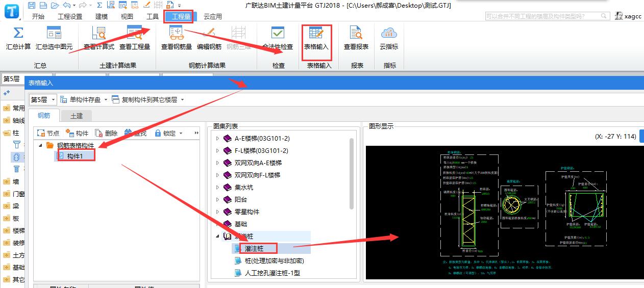
Task: Click save icon in quick access toolbar
Action: [x=32, y=5]
